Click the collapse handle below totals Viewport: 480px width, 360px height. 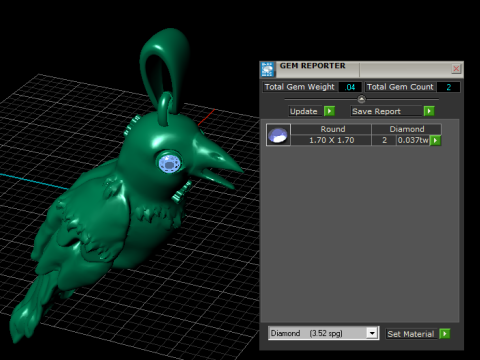tap(361, 99)
